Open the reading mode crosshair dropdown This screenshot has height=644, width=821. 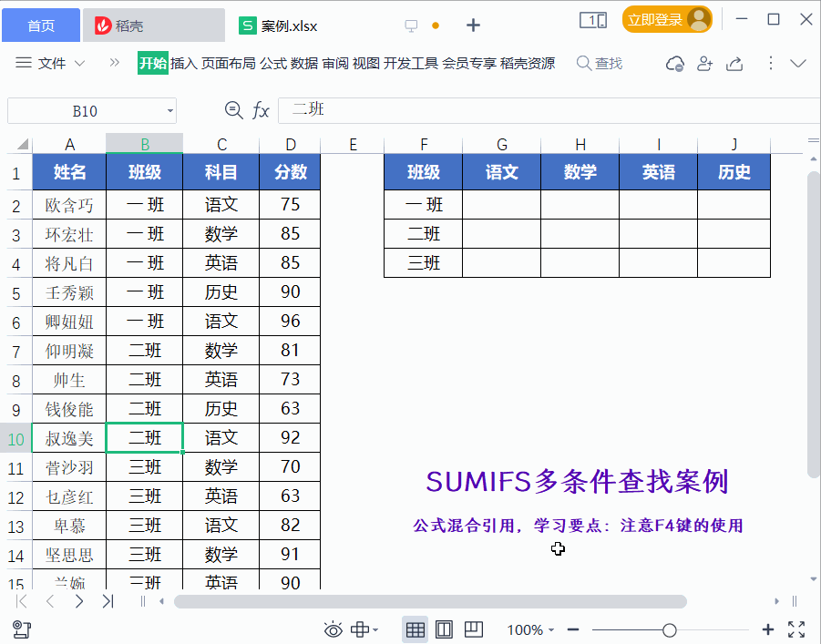tap(365, 629)
